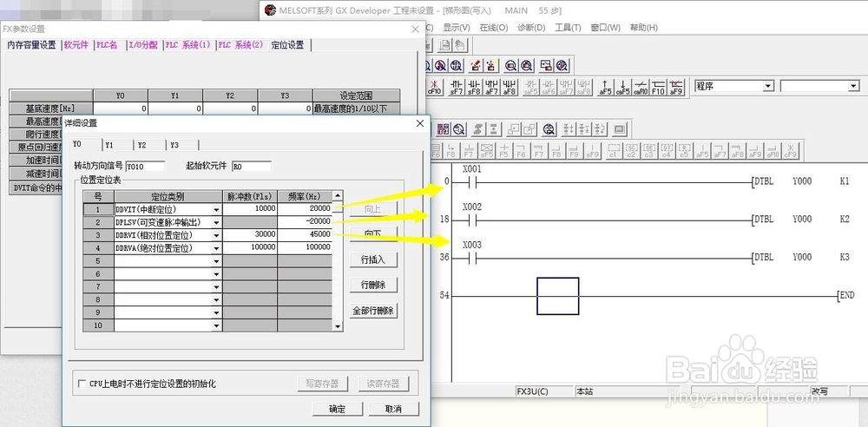Choose the aF8 pulse contact tool
Viewport: 868px width, 427px height.
tap(510, 87)
